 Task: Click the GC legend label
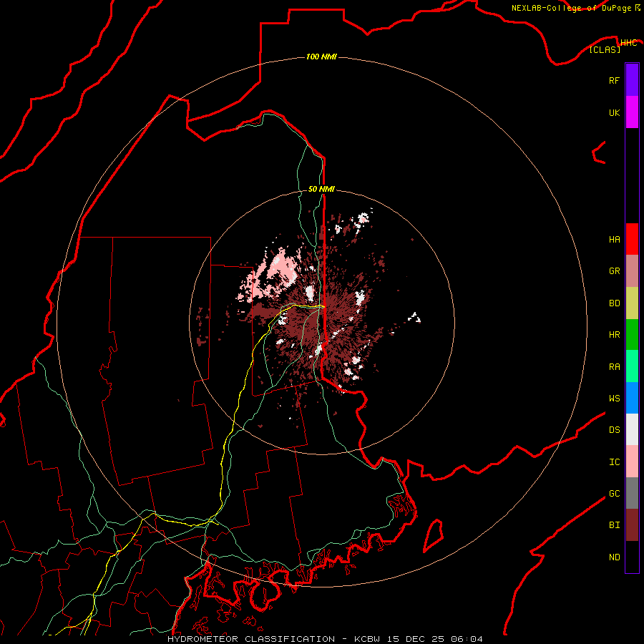(x=614, y=494)
